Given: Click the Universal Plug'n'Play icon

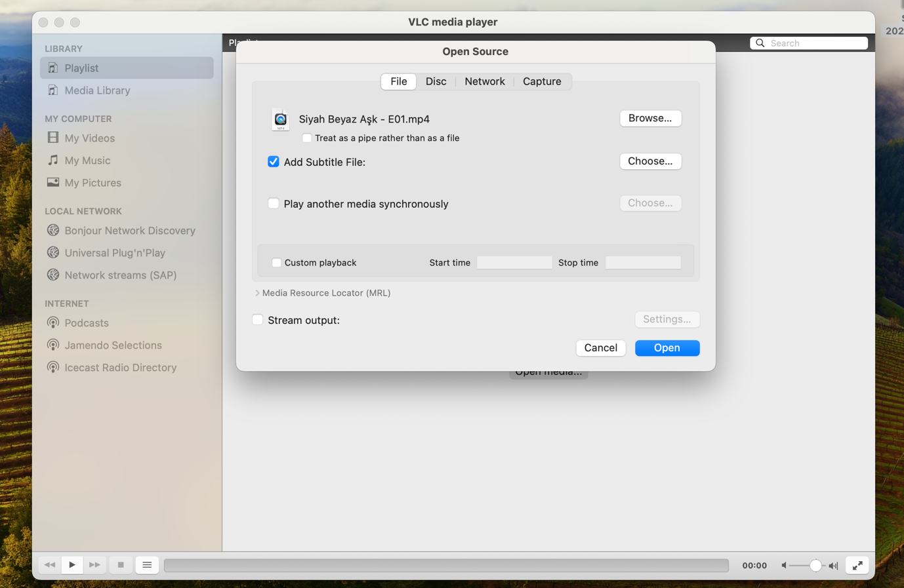Looking at the screenshot, I should [x=53, y=252].
